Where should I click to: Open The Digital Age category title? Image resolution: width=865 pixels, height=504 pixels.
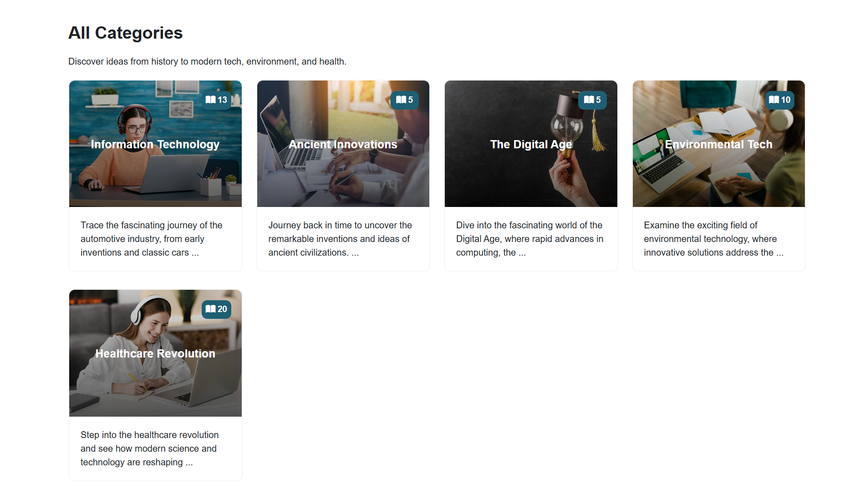point(531,144)
